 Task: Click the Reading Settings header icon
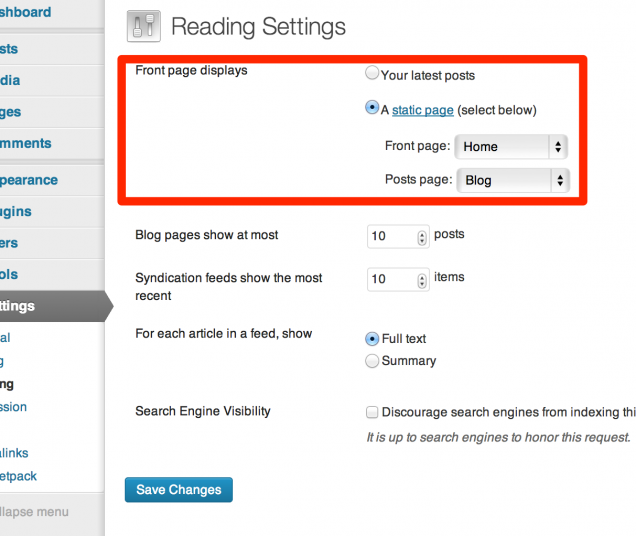point(143,27)
